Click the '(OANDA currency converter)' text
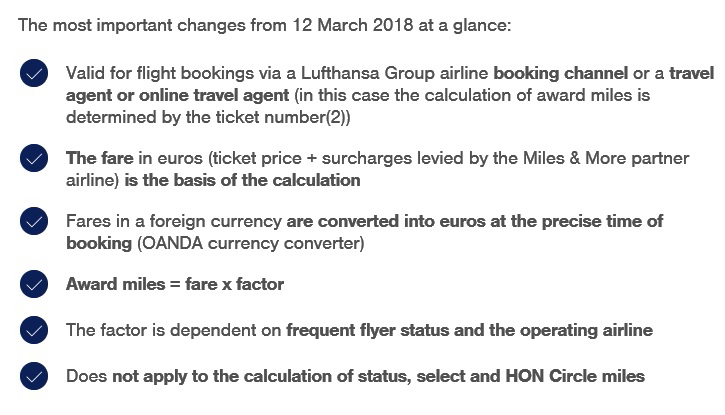This screenshot has height=415, width=725. click(251, 243)
